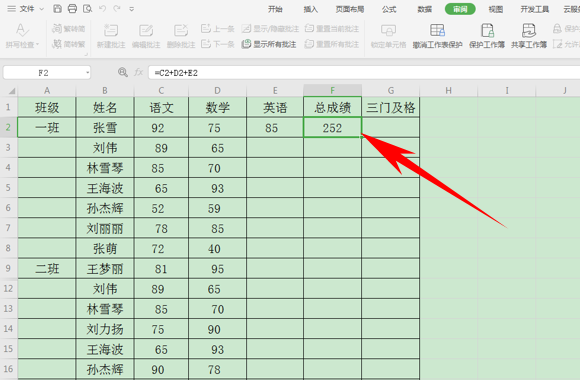Select the cell containing 张雪
580x380 pixels.
point(105,128)
